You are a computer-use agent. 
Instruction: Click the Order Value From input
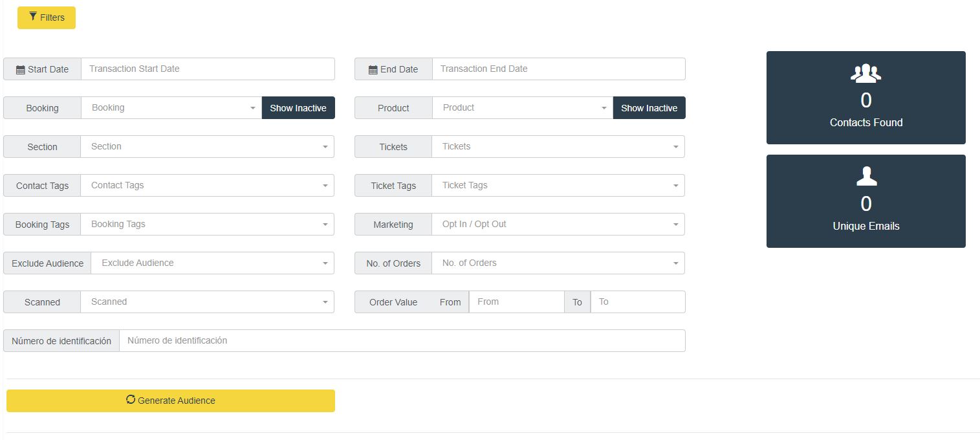click(x=517, y=302)
